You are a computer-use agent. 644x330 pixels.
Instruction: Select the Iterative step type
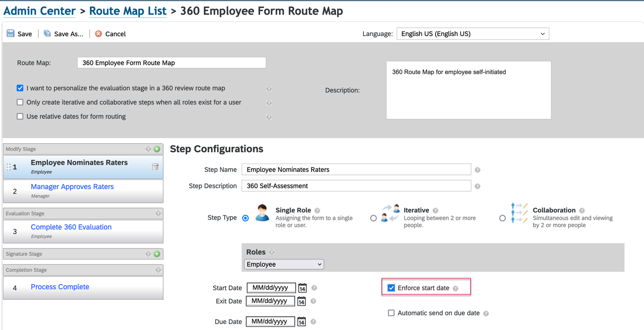click(374, 218)
